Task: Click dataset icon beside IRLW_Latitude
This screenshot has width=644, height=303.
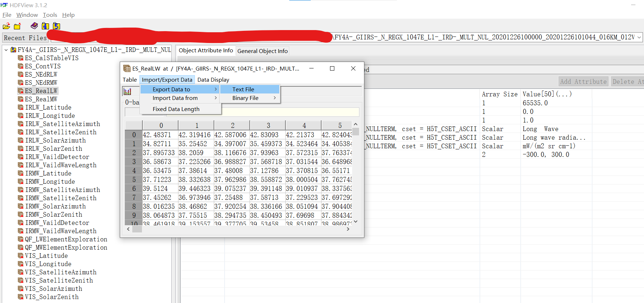Action: (x=21, y=107)
